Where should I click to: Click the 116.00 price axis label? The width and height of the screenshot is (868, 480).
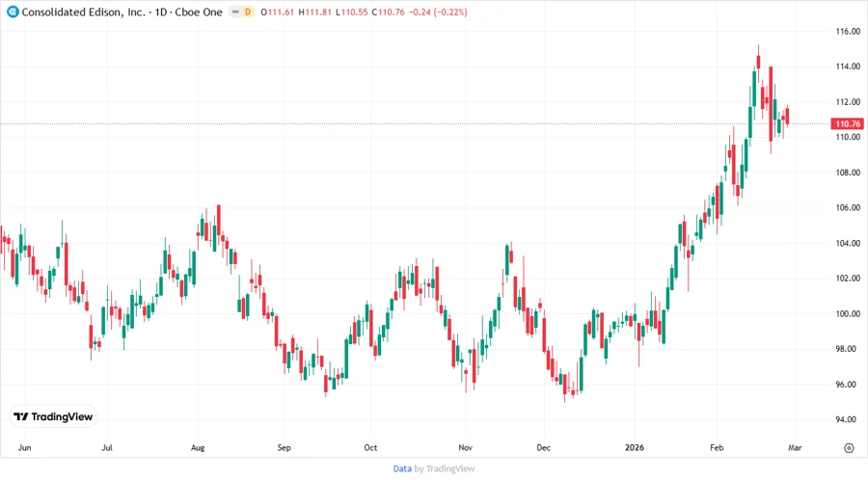848,32
